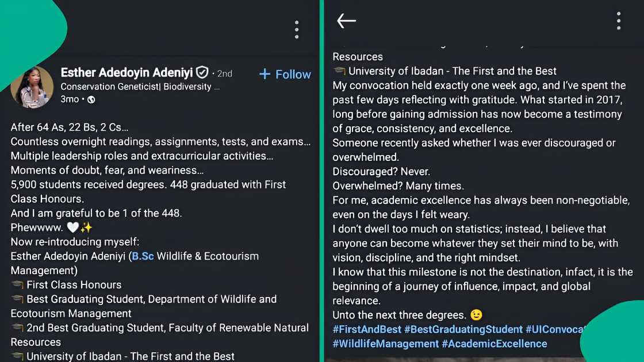The width and height of the screenshot is (644, 362).
Task: Open the overflow menu above the left post
Action: pos(297,29)
